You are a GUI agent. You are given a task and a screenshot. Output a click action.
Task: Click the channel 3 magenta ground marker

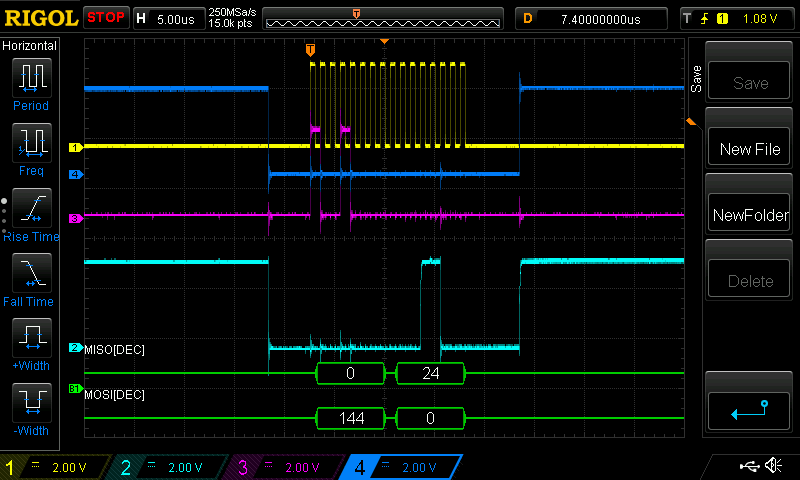(x=76, y=218)
